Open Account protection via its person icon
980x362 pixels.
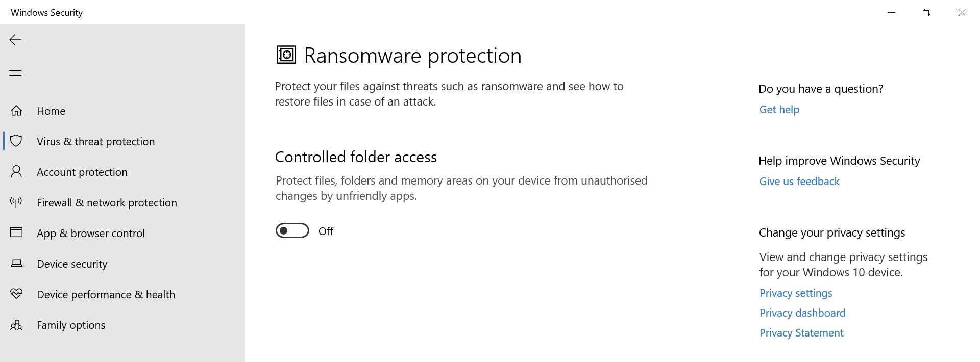pyautogui.click(x=16, y=172)
